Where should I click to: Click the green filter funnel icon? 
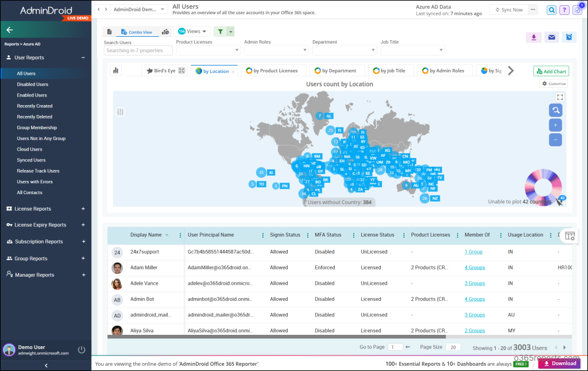[x=220, y=32]
